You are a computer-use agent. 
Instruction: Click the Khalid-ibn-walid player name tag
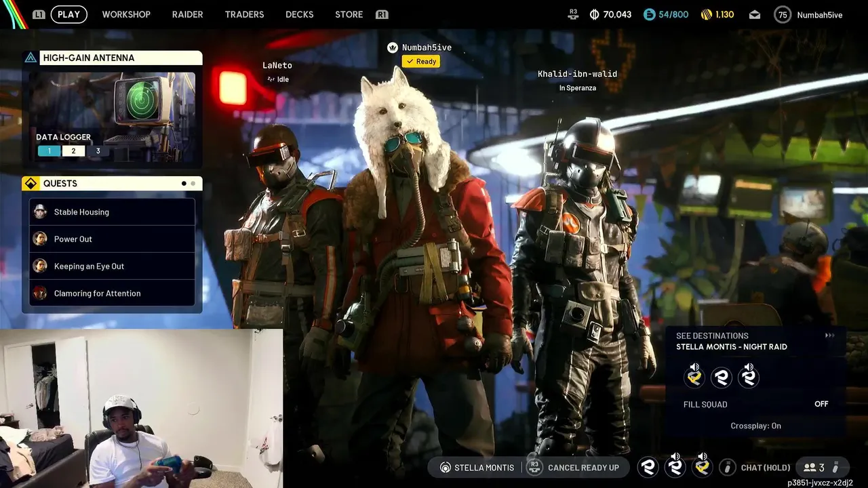(578, 74)
